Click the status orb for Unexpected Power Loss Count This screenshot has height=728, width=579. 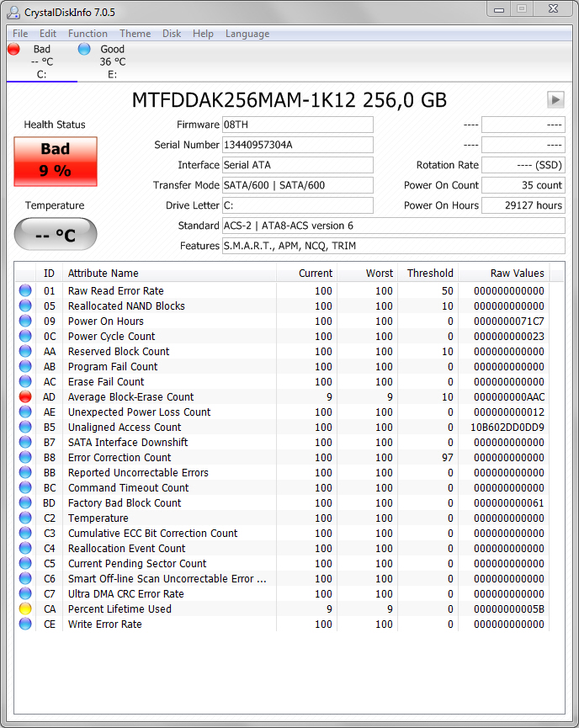click(25, 412)
